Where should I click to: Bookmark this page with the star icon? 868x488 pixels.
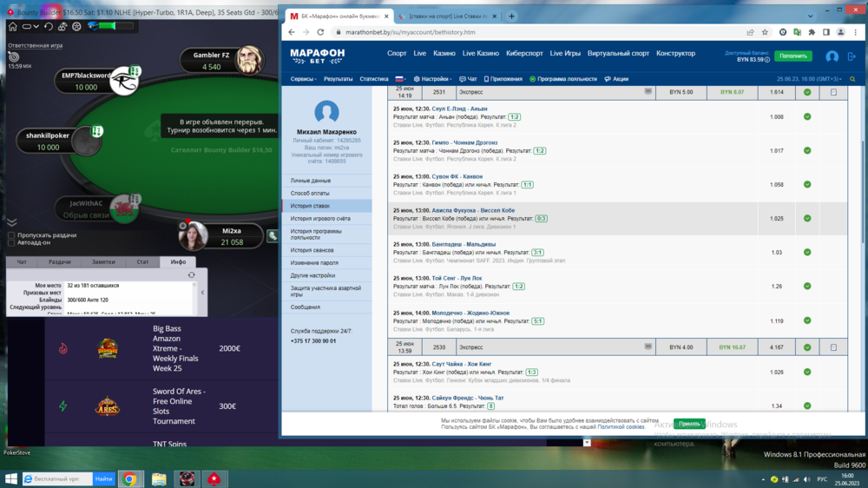tap(765, 32)
